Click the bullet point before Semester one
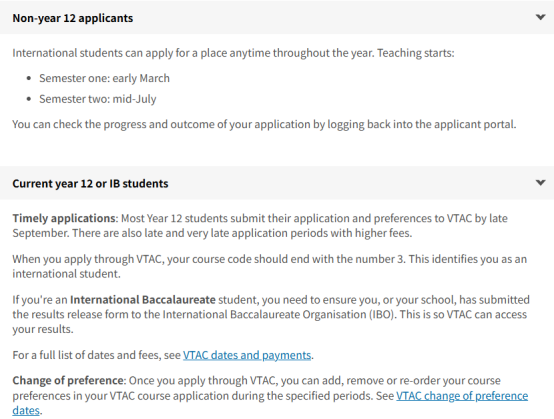554x419 pixels. 29,78
